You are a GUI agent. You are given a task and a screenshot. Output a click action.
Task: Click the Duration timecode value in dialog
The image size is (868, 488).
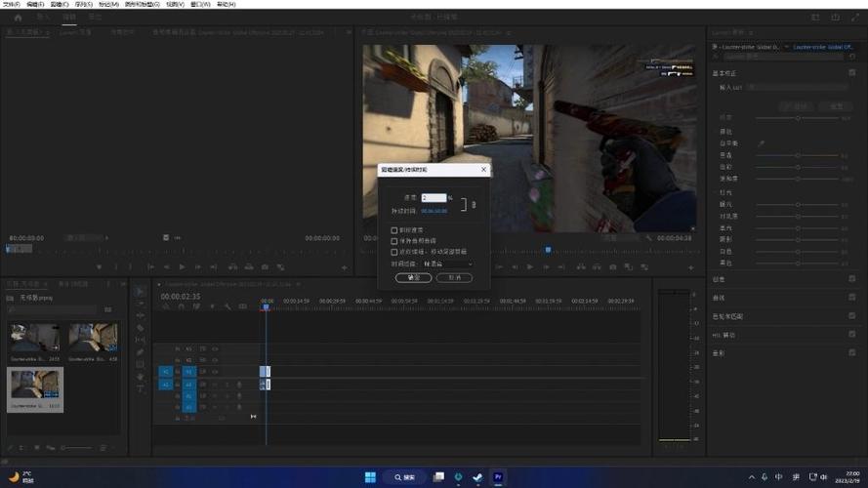[x=434, y=211]
